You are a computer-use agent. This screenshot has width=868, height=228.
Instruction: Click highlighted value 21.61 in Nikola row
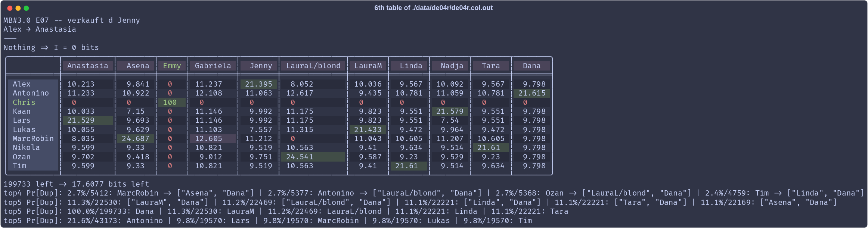(x=491, y=148)
